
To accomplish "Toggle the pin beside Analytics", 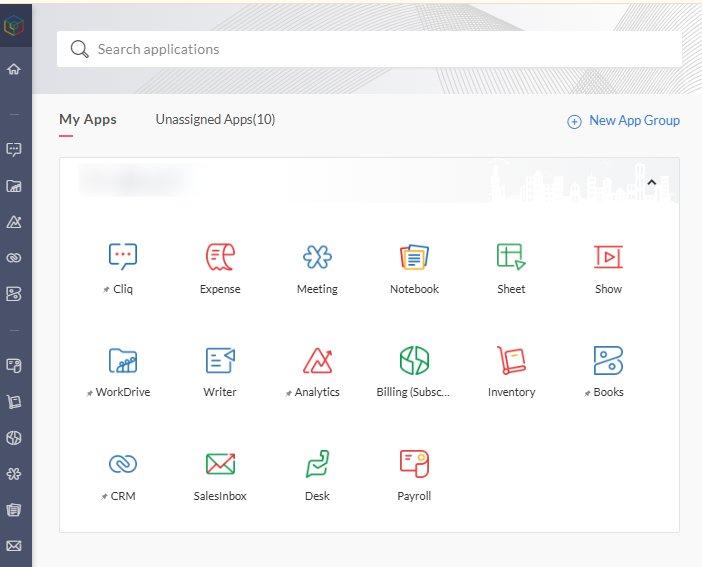I will coord(289,393).
